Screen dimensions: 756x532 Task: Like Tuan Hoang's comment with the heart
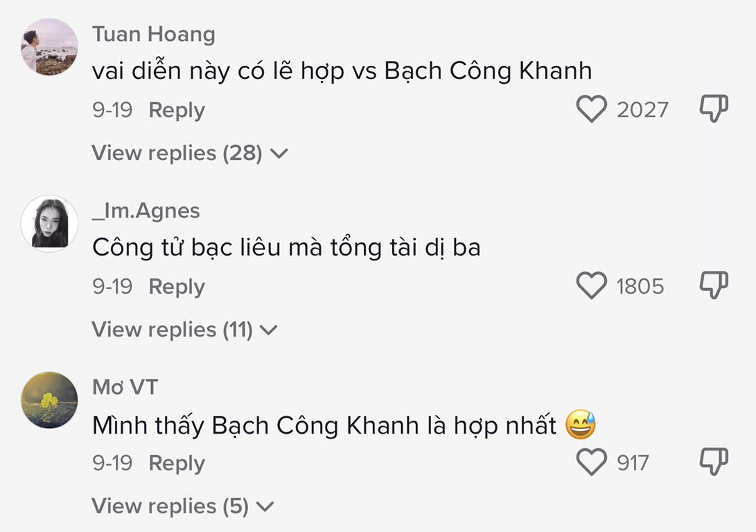[591, 109]
